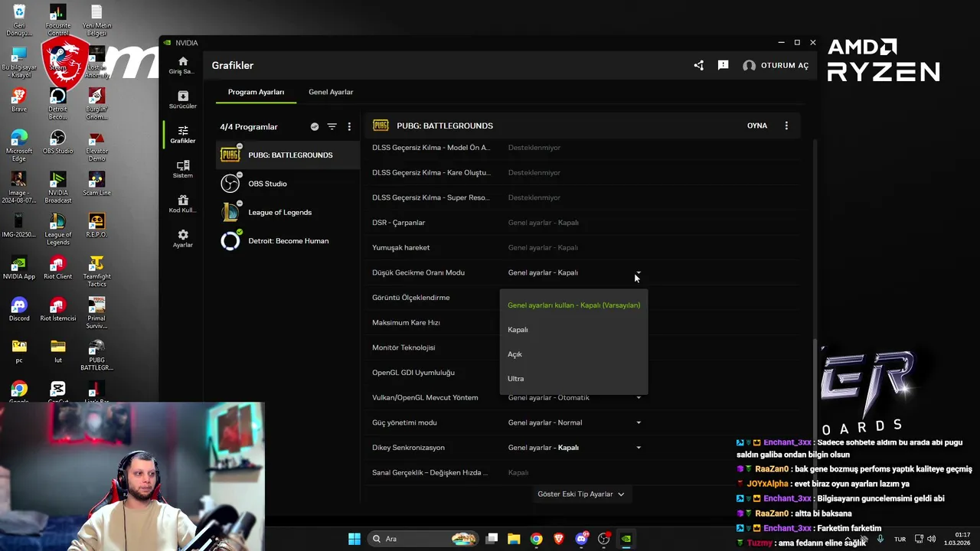Click the share icon in NVIDIA header
980x551 pixels.
tap(698, 66)
